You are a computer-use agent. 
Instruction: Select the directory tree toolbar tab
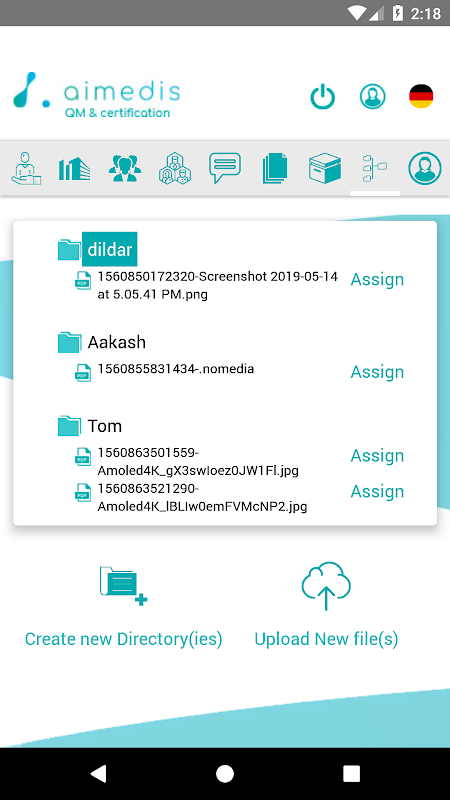(x=374, y=169)
